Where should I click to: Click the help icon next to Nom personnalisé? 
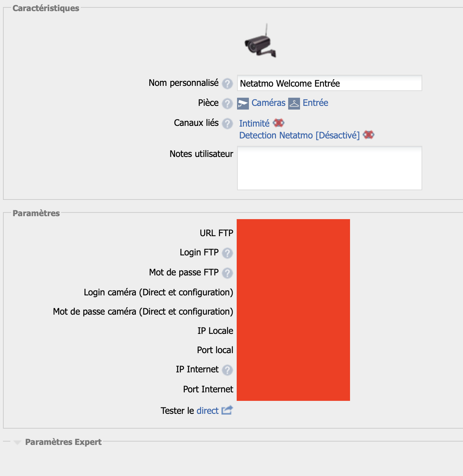click(x=227, y=84)
